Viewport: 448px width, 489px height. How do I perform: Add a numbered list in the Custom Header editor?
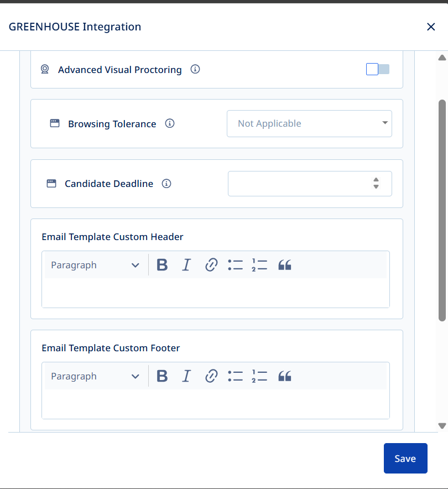pos(260,265)
